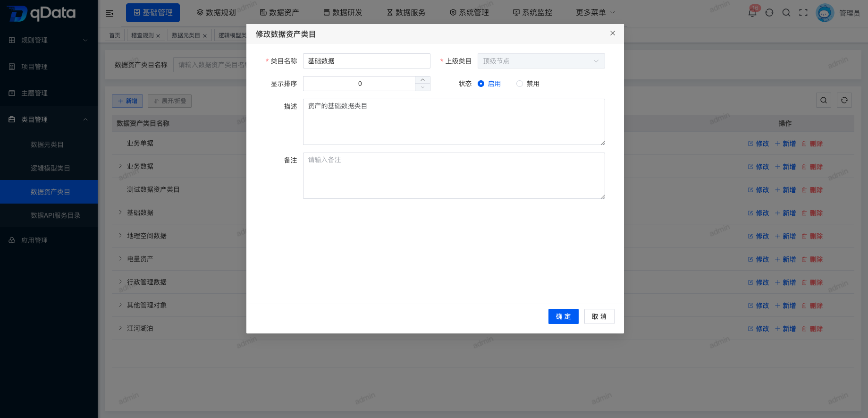Open the notifications bell icon
This screenshot has height=418, width=868.
click(x=752, y=12)
